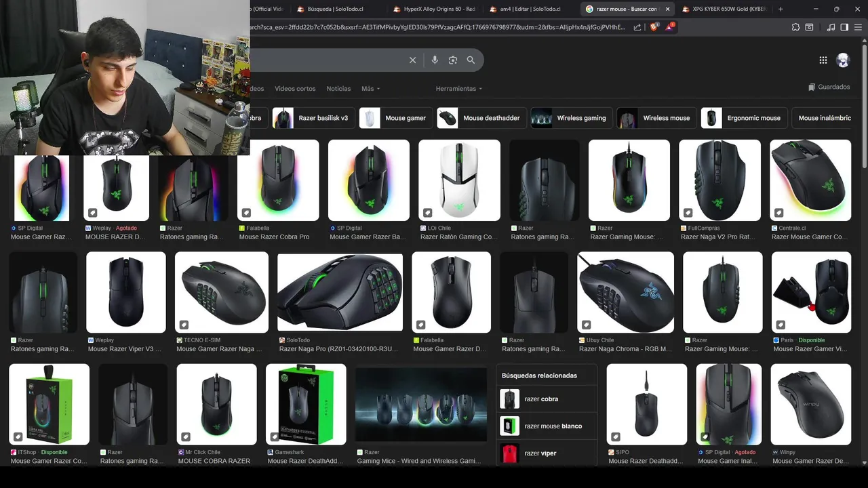Click bookmark icon on Ubuy Chile Naga Chroma image
The image size is (868, 488).
[x=587, y=324]
